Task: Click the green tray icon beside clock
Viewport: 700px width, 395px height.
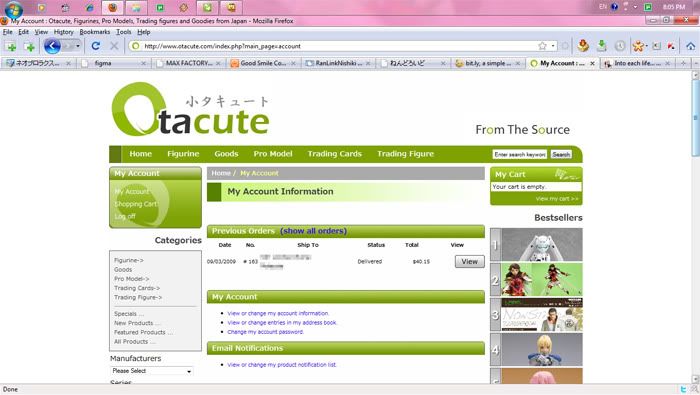Action: [x=648, y=7]
